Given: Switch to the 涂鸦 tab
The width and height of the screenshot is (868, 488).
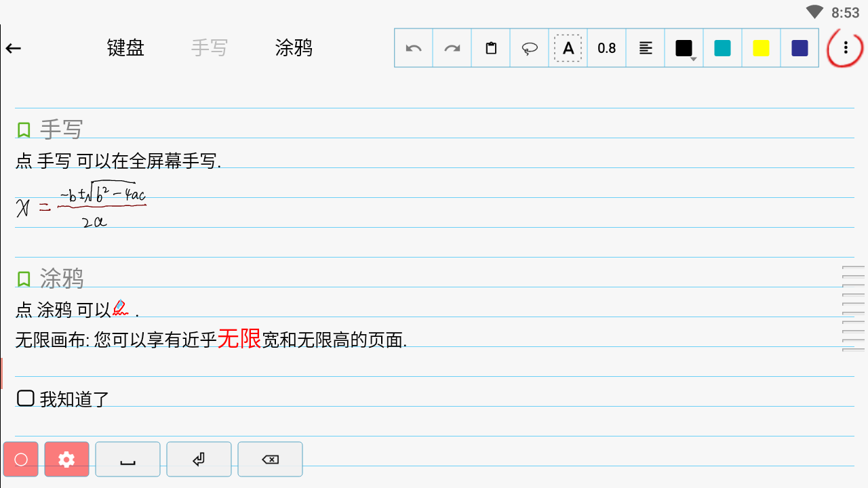Looking at the screenshot, I should (294, 47).
